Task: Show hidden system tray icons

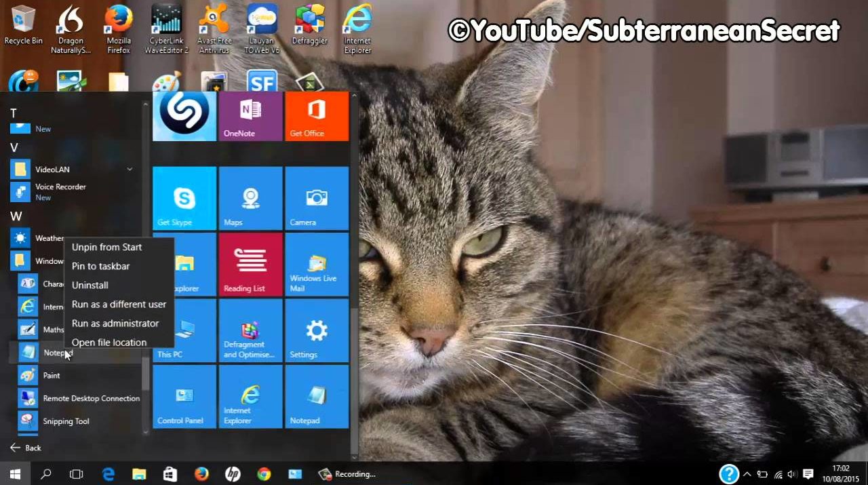Action: 747,474
